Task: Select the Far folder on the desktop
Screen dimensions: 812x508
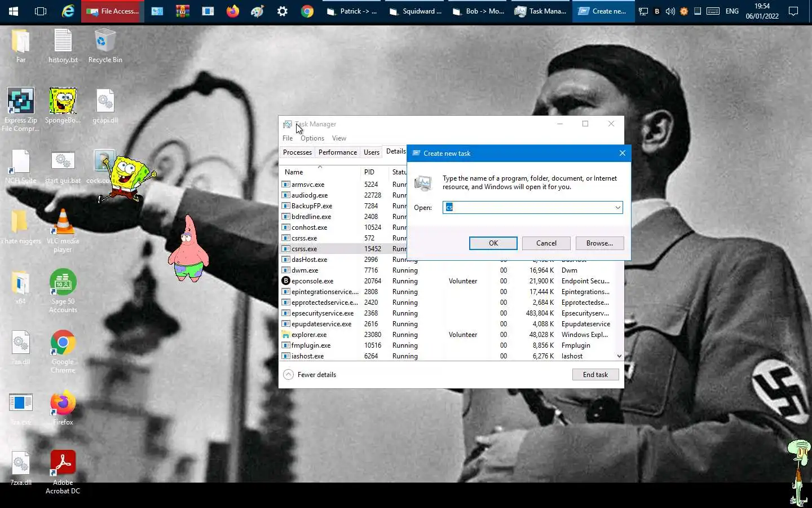Action: pyautogui.click(x=21, y=46)
